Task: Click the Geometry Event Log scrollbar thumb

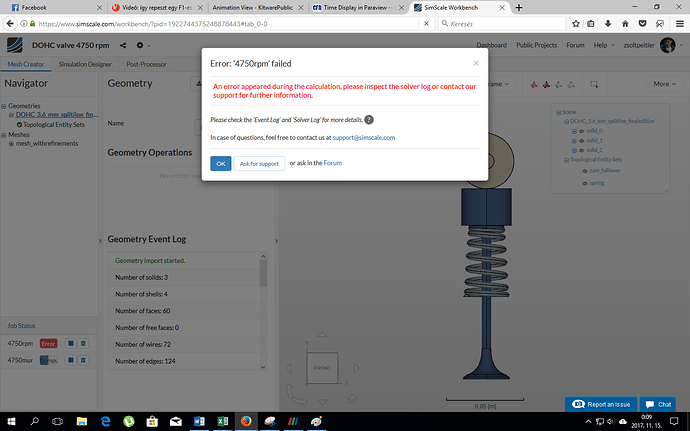Action: pos(263,273)
